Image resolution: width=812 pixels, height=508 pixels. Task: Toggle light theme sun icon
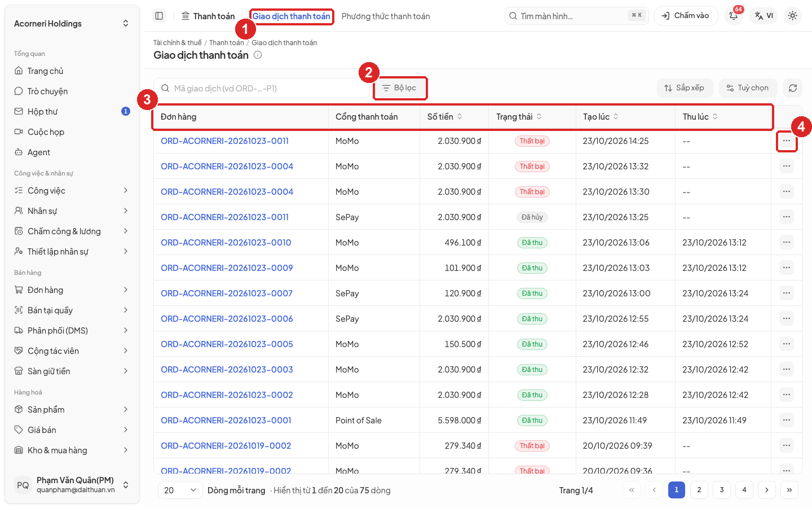792,16
